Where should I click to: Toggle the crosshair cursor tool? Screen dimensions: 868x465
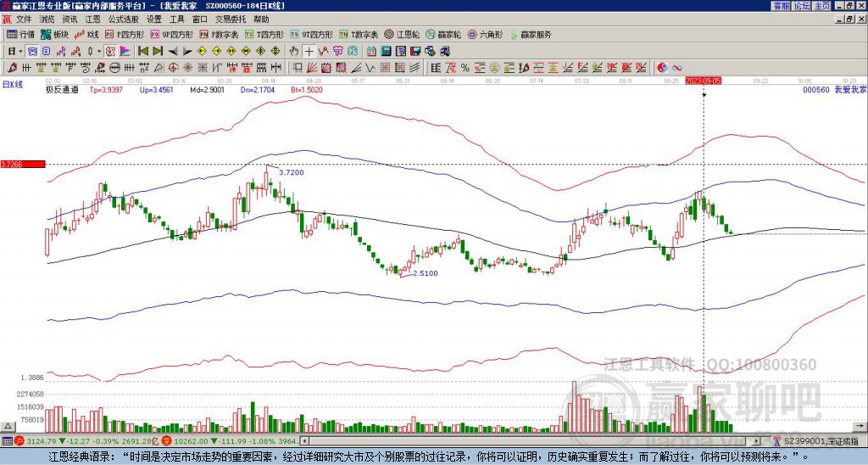point(309,51)
